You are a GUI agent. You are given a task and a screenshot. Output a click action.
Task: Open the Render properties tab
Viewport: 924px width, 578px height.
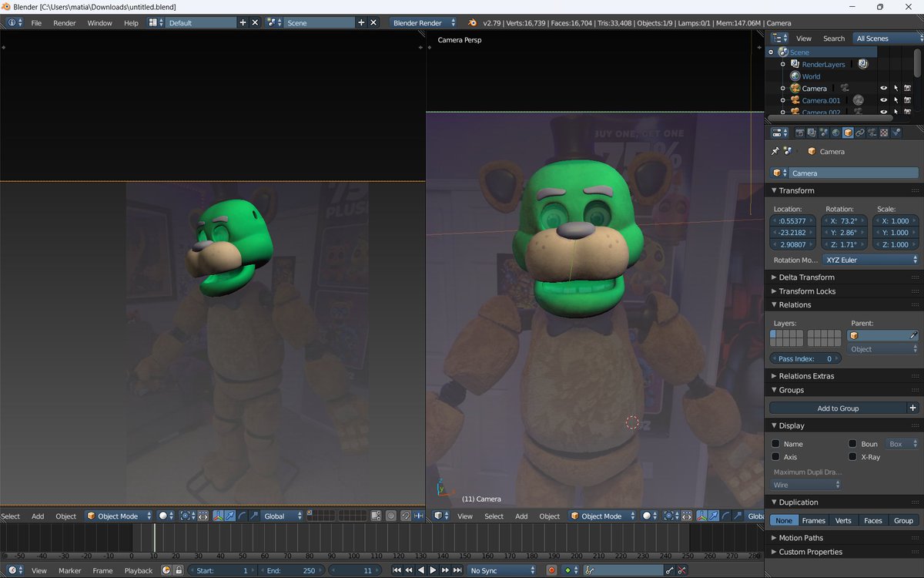799,133
